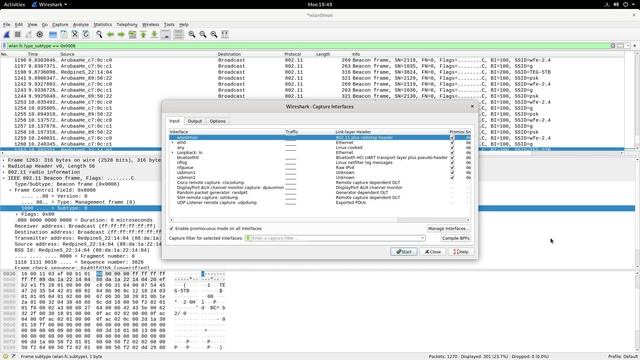The height and width of the screenshot is (360, 640).
Task: Toggle promiscuous checkbox for wlan0mon row
Action: tap(452, 138)
